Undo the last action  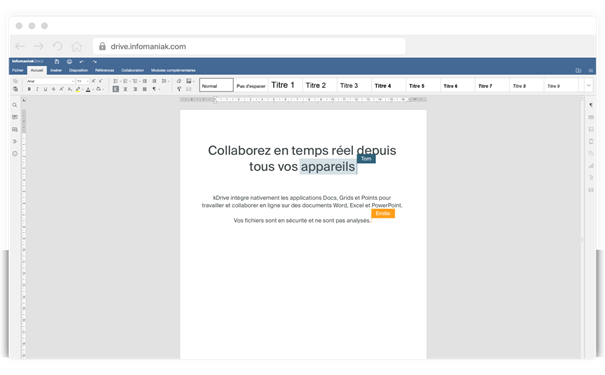81,62
